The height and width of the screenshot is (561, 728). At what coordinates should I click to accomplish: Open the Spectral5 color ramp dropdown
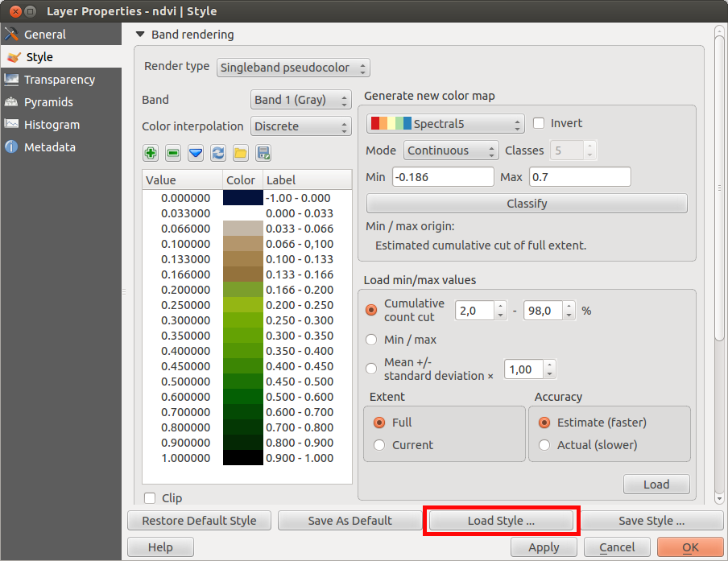point(445,124)
